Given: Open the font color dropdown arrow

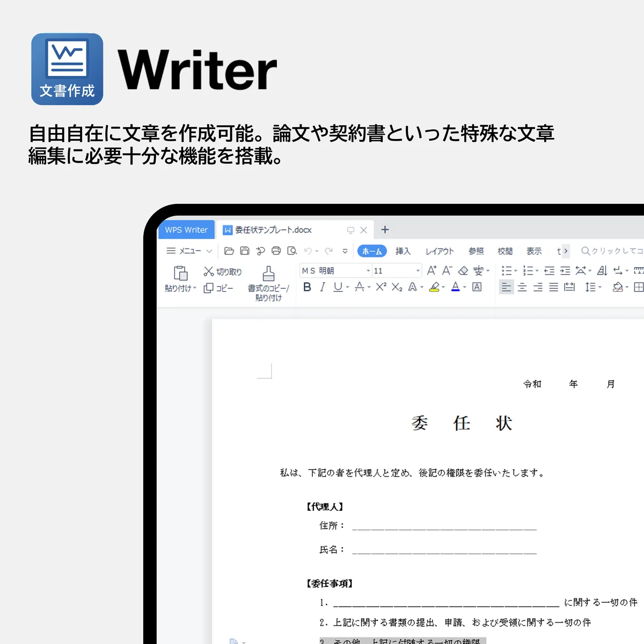Looking at the screenshot, I should point(465,288).
